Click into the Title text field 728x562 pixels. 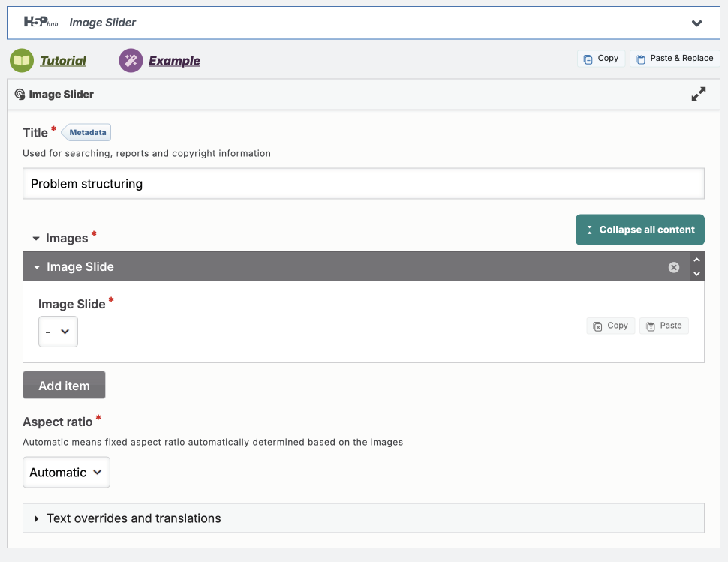tap(363, 184)
